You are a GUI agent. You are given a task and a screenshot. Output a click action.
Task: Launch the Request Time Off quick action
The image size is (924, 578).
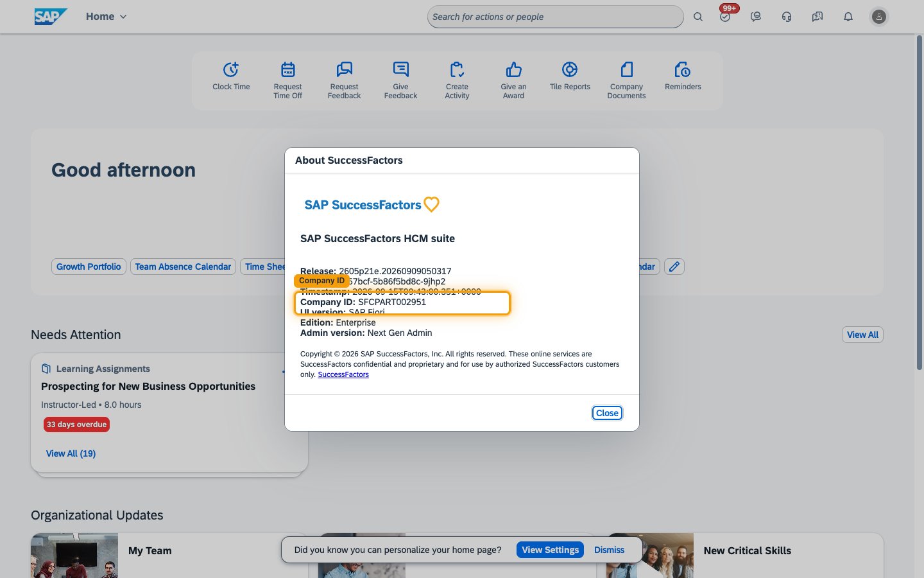pyautogui.click(x=287, y=81)
